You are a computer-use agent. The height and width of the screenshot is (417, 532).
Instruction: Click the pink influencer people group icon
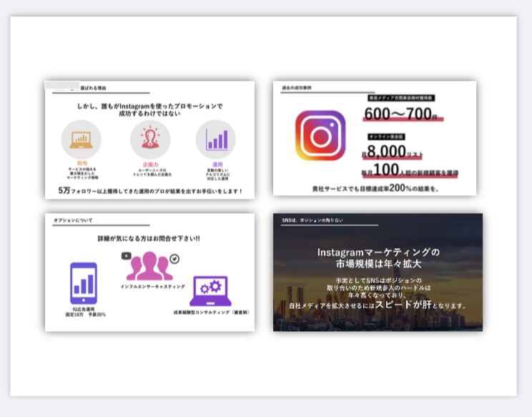149,265
